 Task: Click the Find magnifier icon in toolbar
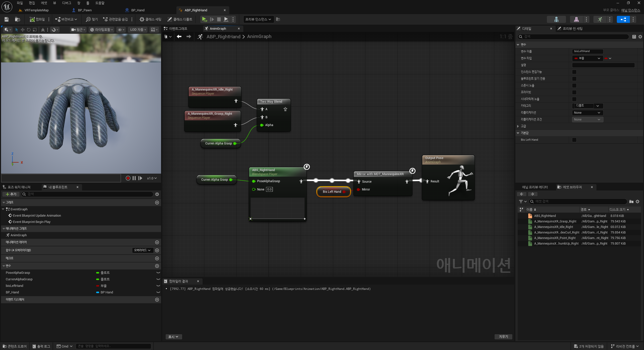(88, 19)
